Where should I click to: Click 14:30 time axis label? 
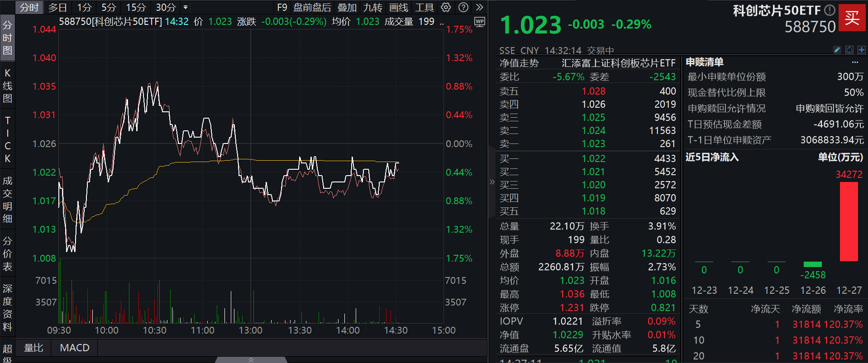tap(396, 330)
